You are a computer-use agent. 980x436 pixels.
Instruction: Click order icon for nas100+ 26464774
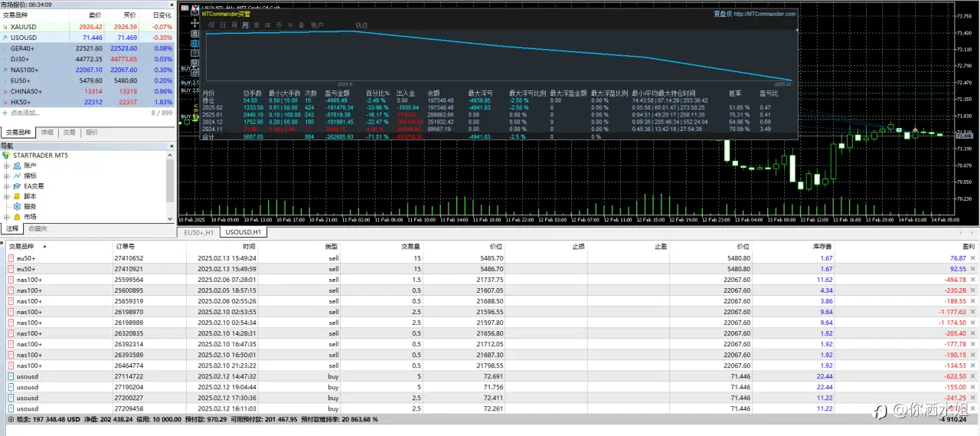click(x=10, y=366)
